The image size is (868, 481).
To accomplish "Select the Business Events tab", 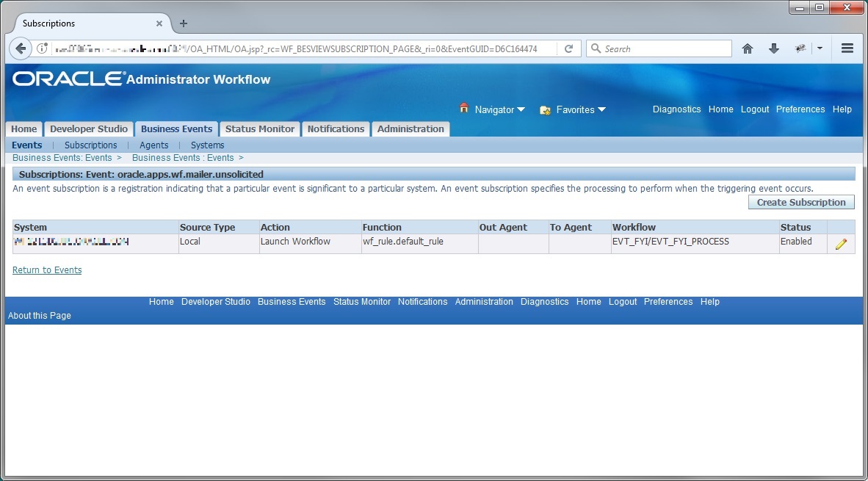I will [x=176, y=129].
